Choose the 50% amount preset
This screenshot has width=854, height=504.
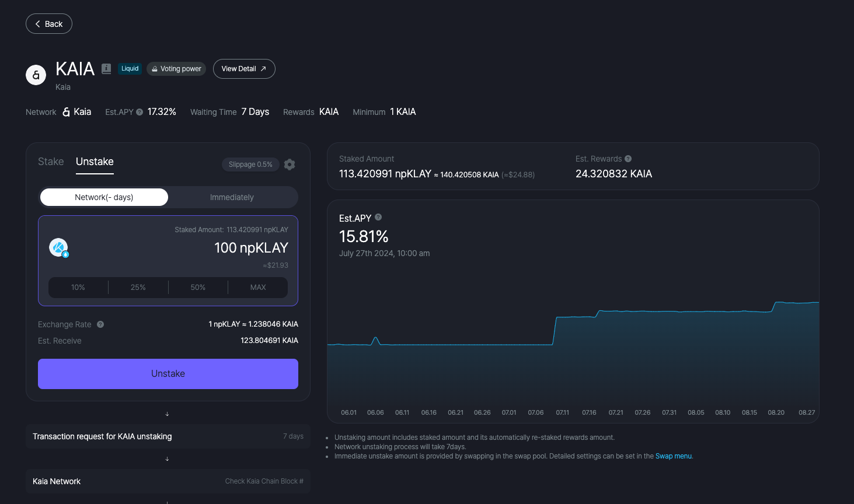[x=198, y=288]
